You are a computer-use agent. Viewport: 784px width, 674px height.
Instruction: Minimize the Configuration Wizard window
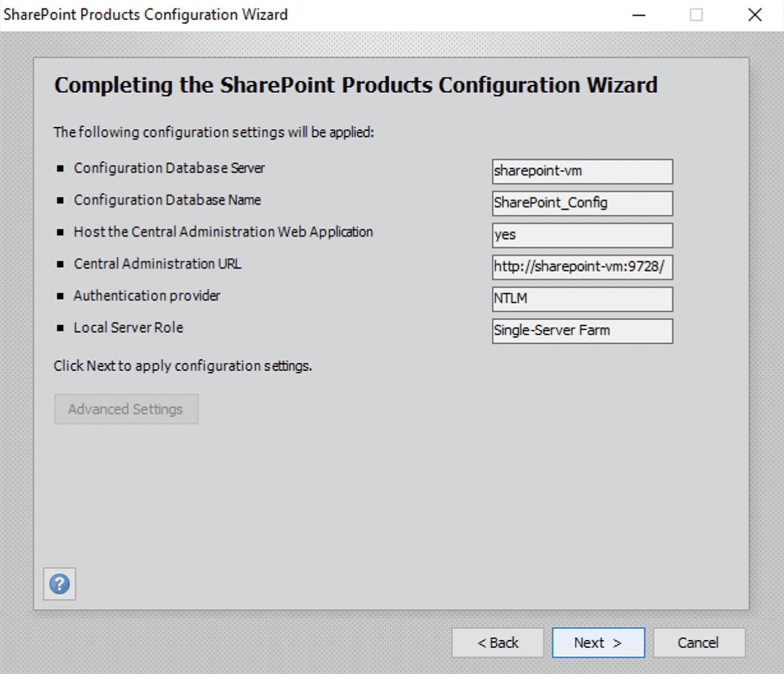tap(639, 15)
